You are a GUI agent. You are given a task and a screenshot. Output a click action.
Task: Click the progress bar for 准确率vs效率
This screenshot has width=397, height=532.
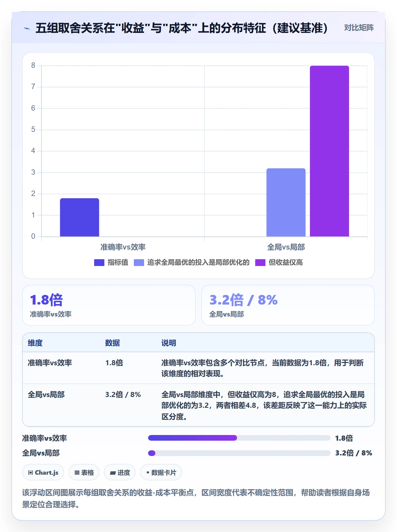[239, 438]
